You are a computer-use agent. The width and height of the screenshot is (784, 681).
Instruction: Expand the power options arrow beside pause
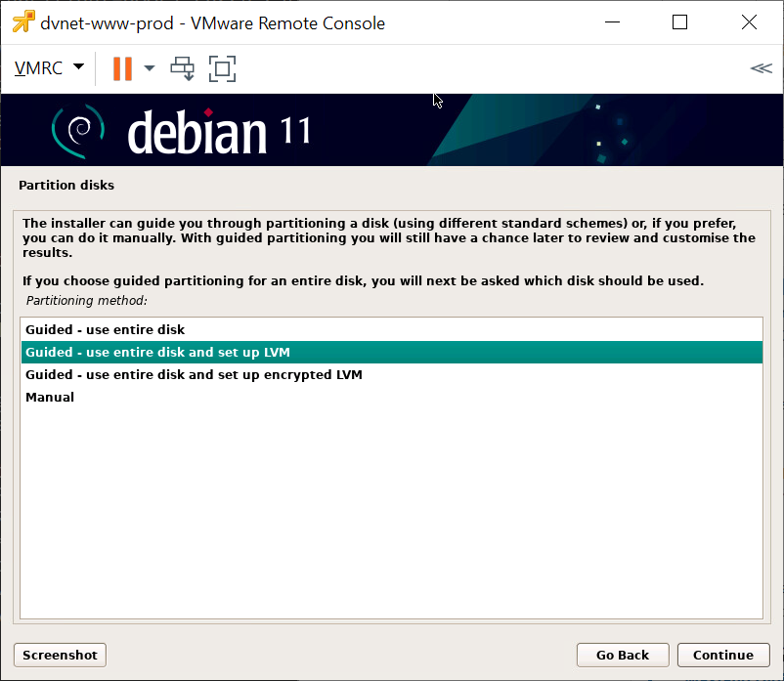[x=150, y=68]
